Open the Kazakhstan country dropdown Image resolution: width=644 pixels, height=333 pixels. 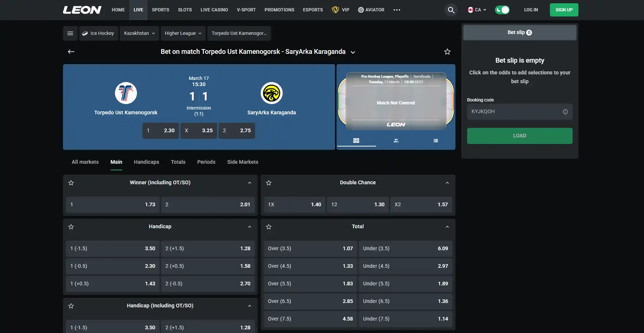[x=139, y=33]
